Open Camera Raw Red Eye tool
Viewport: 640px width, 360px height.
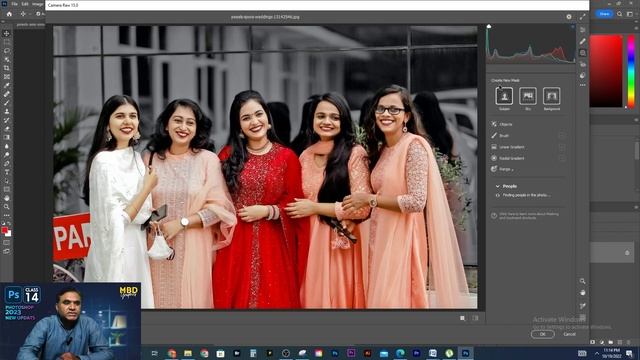click(x=582, y=64)
